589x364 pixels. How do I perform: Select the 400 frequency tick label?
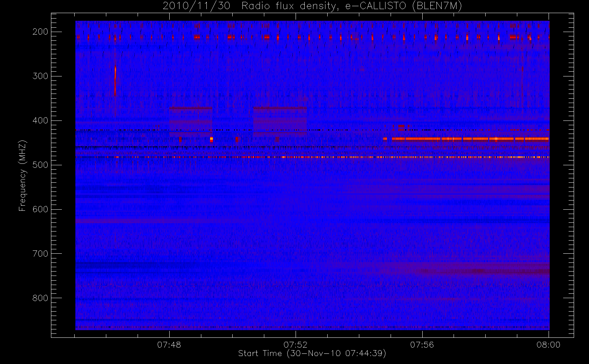(40, 120)
